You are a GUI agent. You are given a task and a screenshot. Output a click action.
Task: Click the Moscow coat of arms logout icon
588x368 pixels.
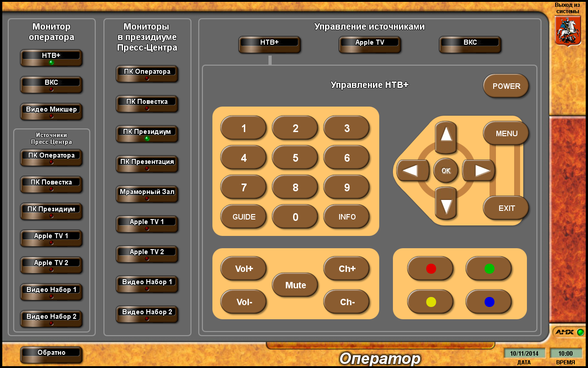pyautogui.click(x=567, y=30)
